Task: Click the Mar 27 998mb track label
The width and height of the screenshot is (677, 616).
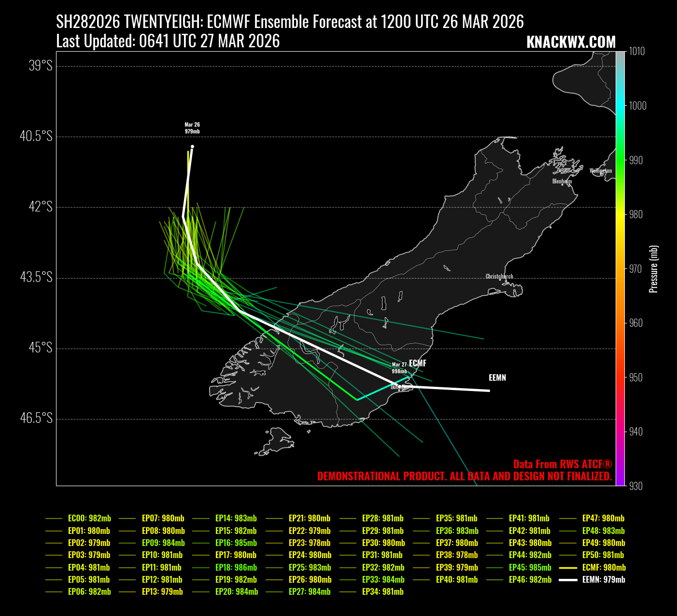Action: 399,368
